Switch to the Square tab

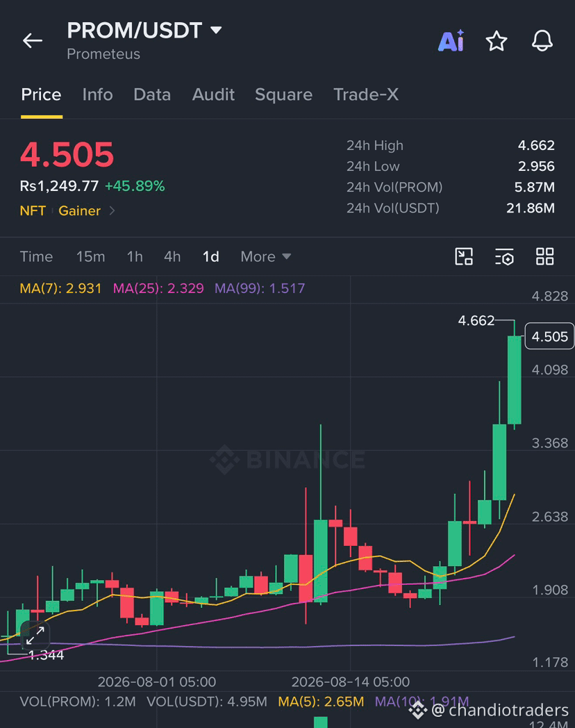[x=283, y=94]
